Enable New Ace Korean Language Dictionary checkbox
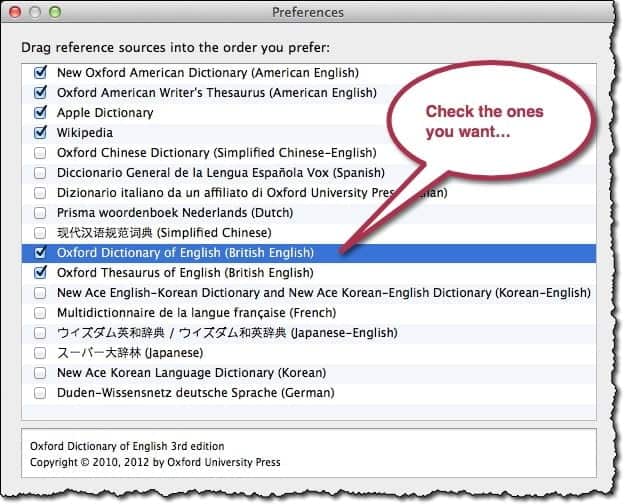This screenshot has width=624, height=504. 40,373
